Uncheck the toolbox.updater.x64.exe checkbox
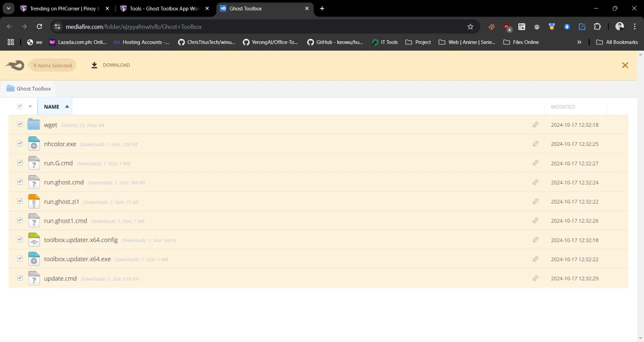This screenshot has width=644, height=342. click(20, 259)
